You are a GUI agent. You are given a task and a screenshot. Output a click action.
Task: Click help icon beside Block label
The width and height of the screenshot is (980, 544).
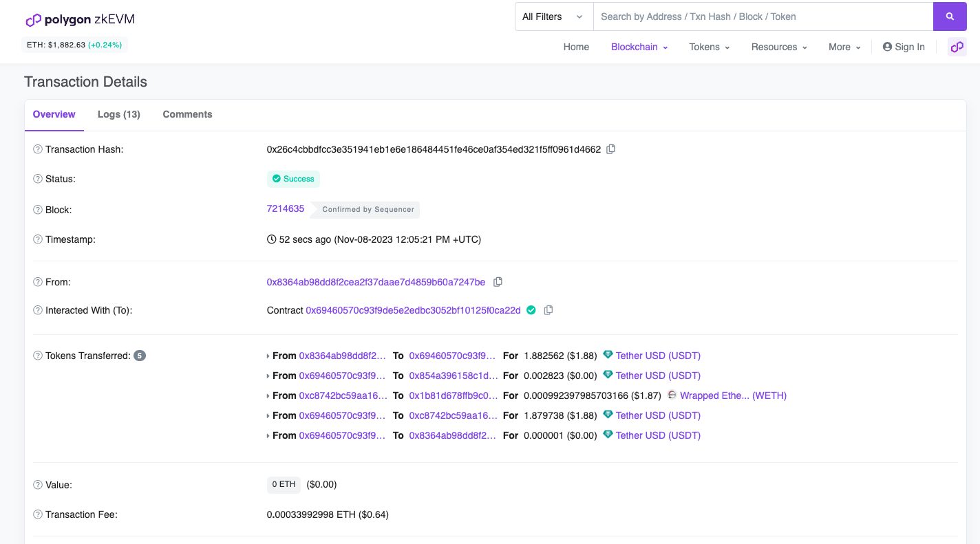(x=38, y=210)
